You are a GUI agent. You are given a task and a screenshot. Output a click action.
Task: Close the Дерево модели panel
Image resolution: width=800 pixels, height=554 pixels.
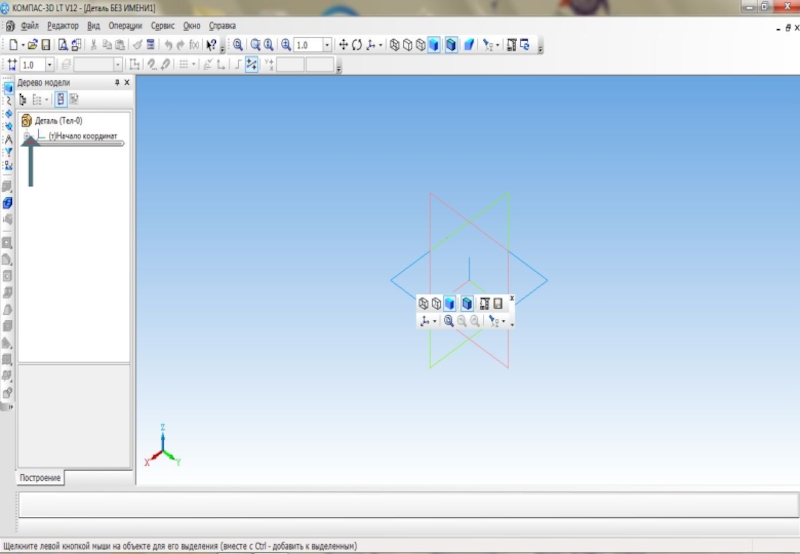click(x=127, y=83)
